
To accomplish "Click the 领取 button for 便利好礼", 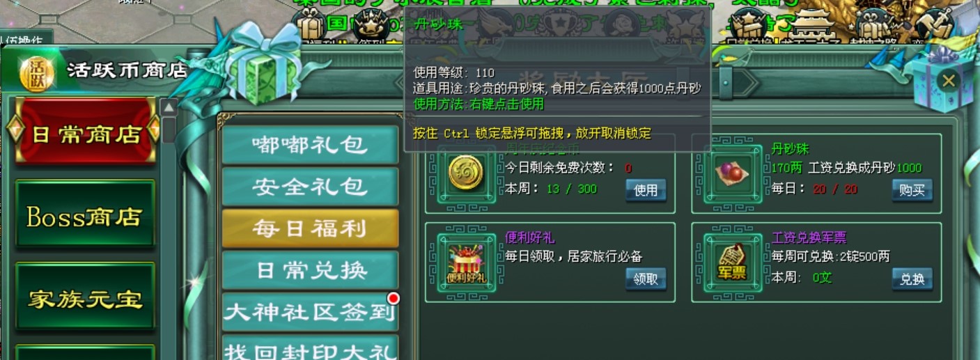I will (x=646, y=279).
